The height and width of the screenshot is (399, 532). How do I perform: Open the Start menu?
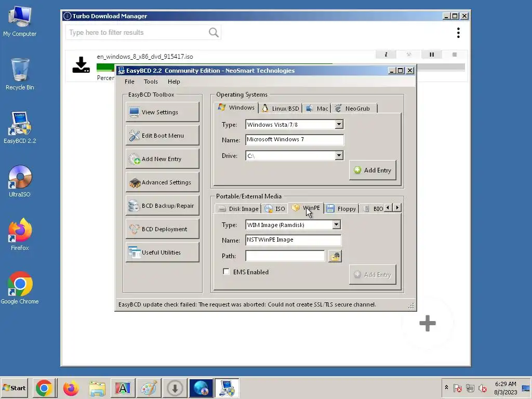pyautogui.click(x=14, y=388)
